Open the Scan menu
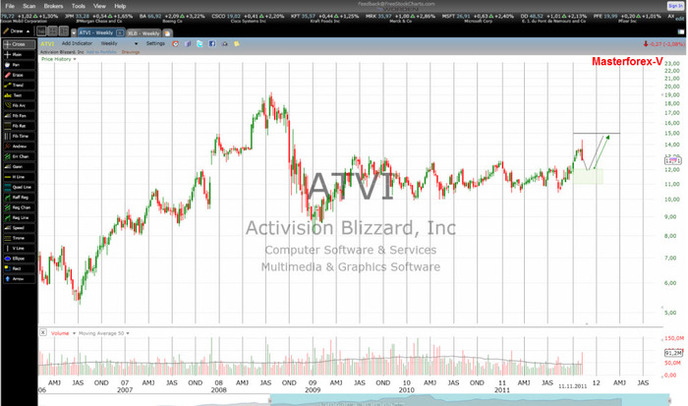The image size is (688, 406). (29, 6)
